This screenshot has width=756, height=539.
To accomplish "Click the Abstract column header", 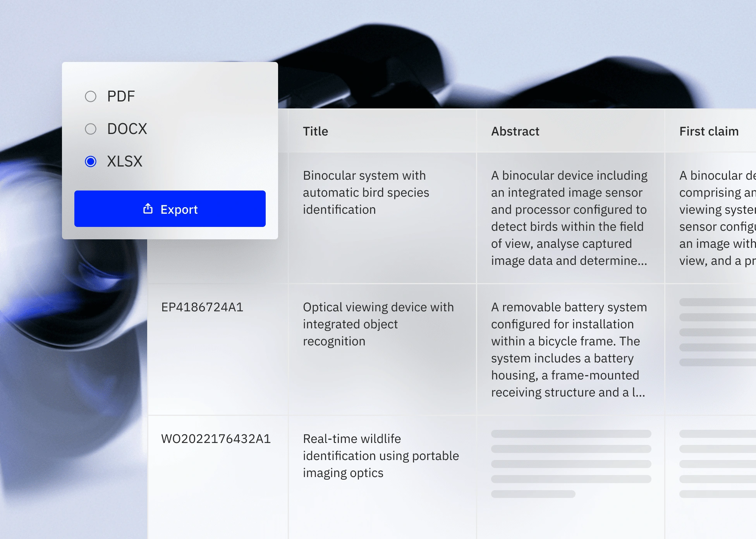I will tap(515, 131).
